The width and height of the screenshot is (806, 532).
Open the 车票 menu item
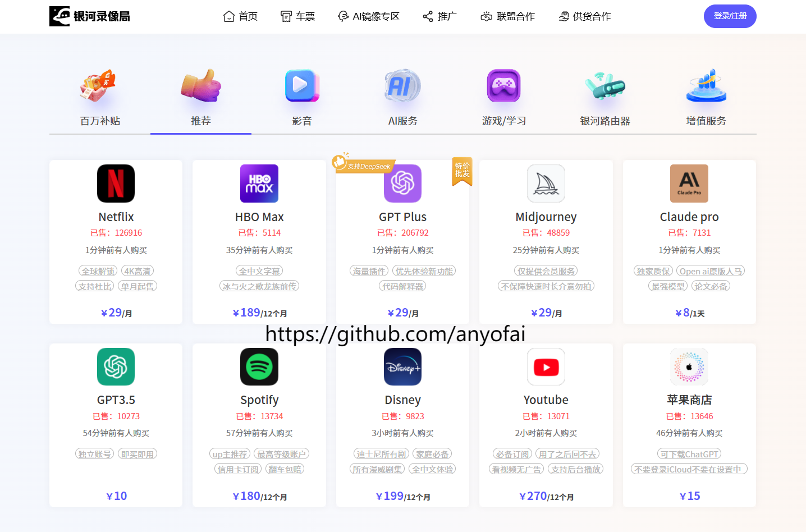coord(297,16)
